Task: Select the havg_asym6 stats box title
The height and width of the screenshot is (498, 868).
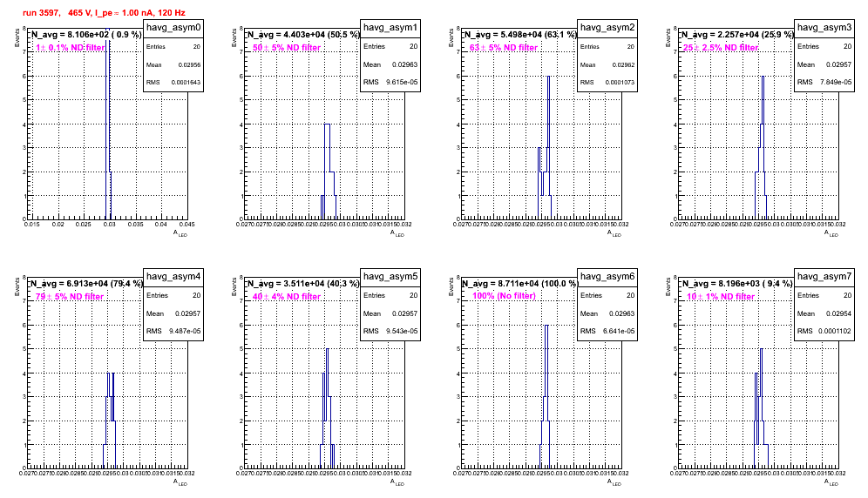Action: pos(607,276)
